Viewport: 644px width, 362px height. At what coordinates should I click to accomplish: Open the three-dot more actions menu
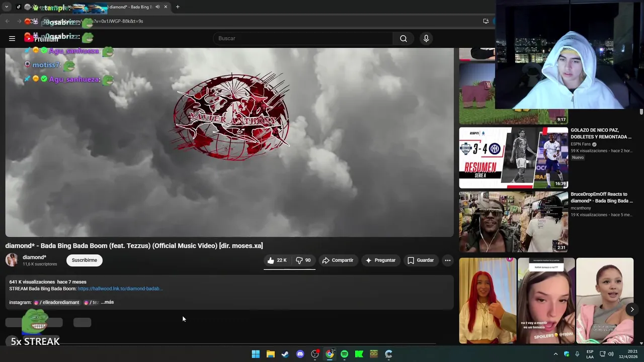[x=448, y=260]
